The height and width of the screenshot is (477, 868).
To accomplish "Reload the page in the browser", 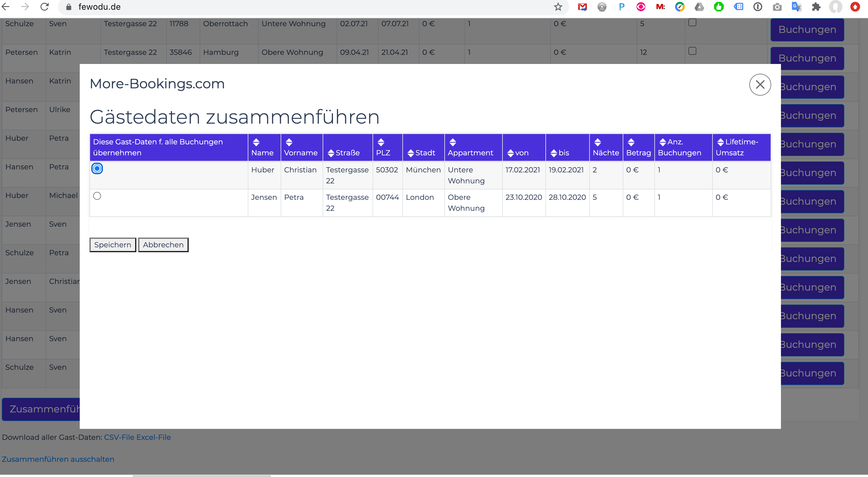I will pos(44,7).
